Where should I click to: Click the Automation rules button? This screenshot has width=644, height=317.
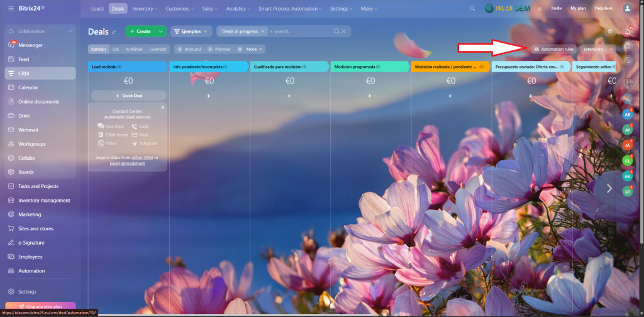(x=553, y=49)
